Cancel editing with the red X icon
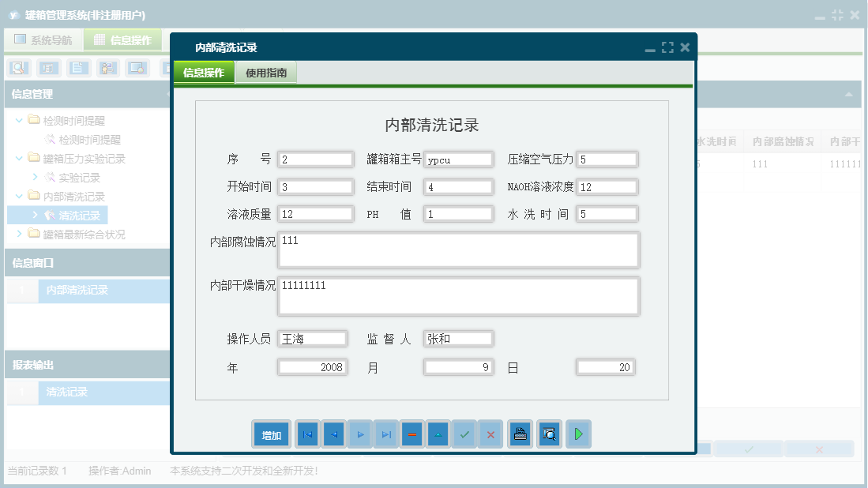 tap(490, 434)
